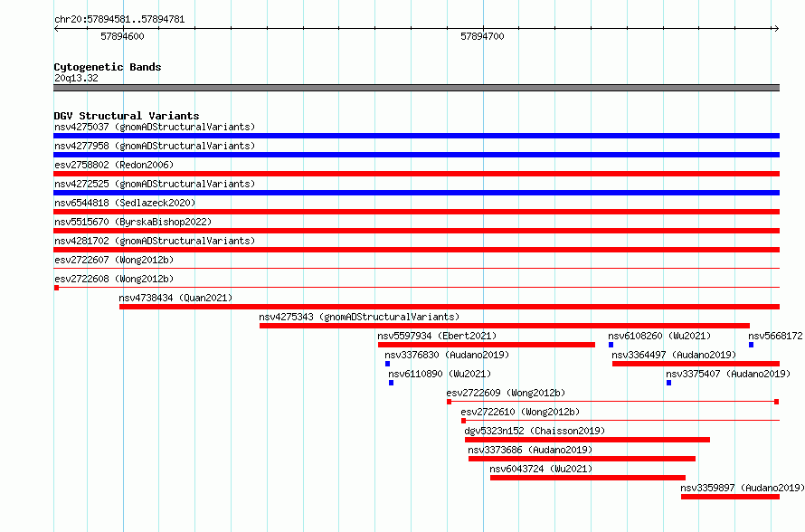The width and height of the screenshot is (805, 532).
Task: Click the right red endpoint of esv2722609
Action: pos(777,402)
